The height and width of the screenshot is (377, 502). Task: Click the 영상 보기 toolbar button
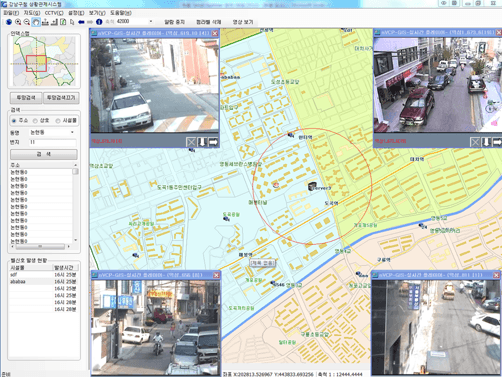[243, 22]
